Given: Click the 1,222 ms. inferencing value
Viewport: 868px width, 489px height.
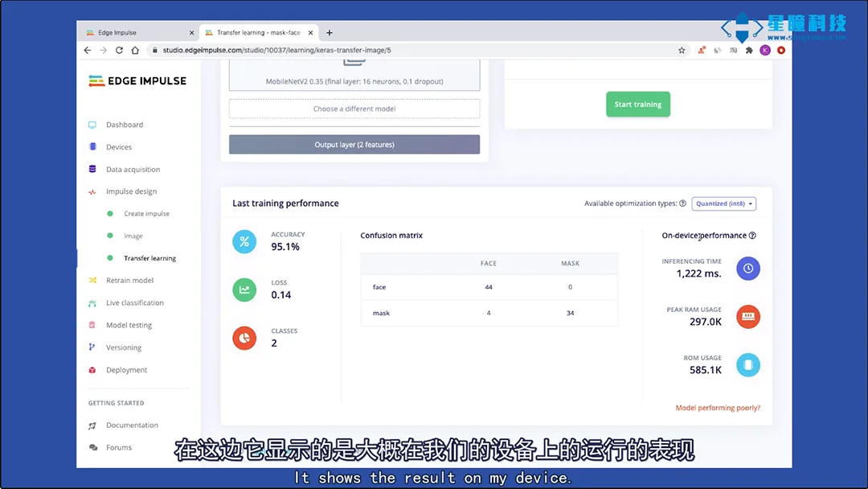Looking at the screenshot, I should pyautogui.click(x=698, y=273).
